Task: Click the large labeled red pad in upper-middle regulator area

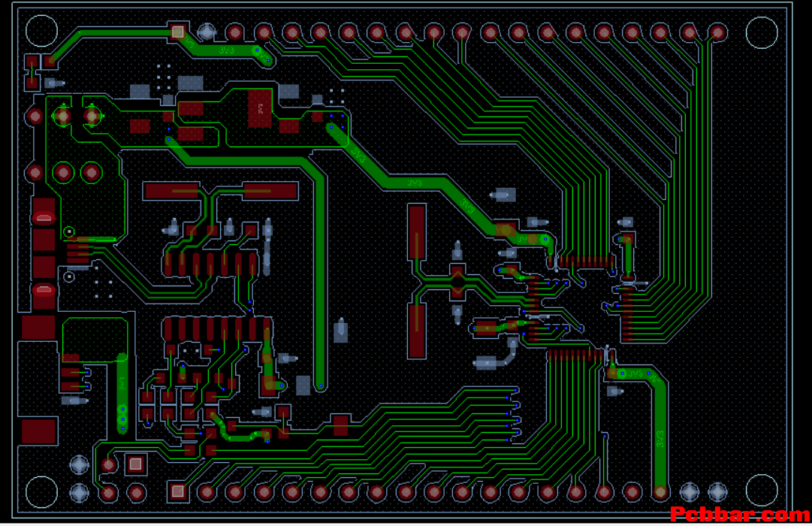Action: coord(259,108)
